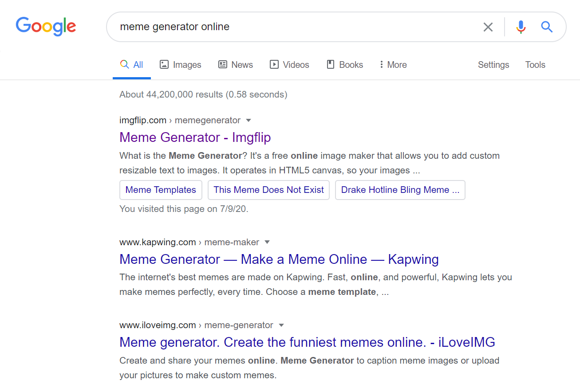The width and height of the screenshot is (580, 392).
Task: Open This Meme Does Not Exist sitelink
Action: (269, 190)
